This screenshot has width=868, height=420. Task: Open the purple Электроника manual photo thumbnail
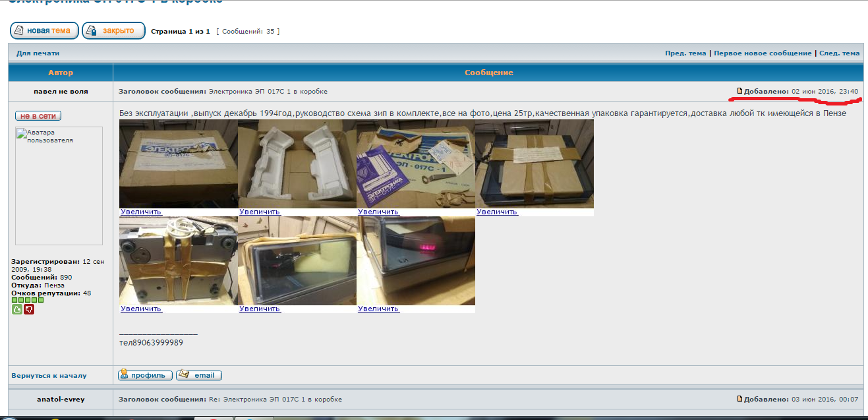tap(415, 164)
